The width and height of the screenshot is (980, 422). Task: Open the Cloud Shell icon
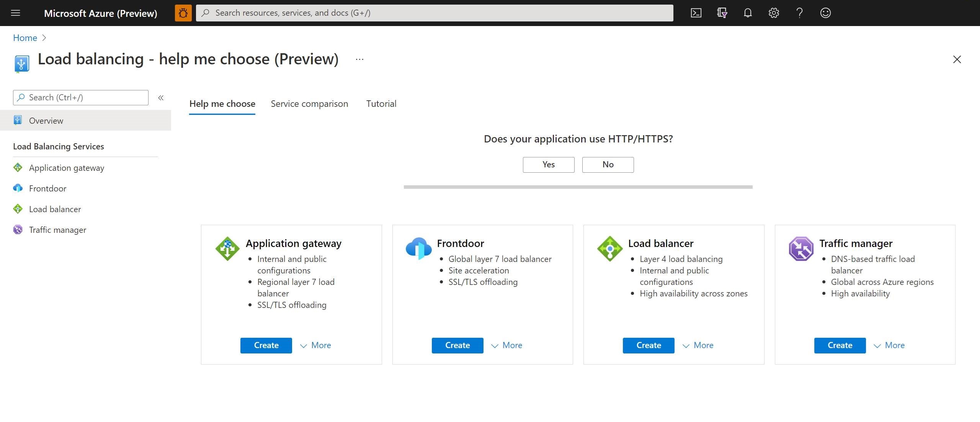696,13
